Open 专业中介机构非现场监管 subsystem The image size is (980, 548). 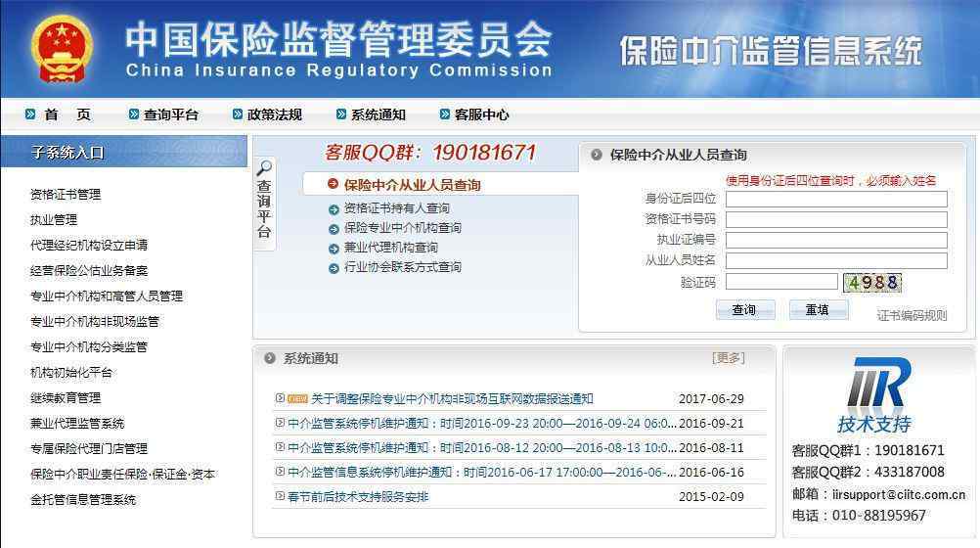[95, 322]
